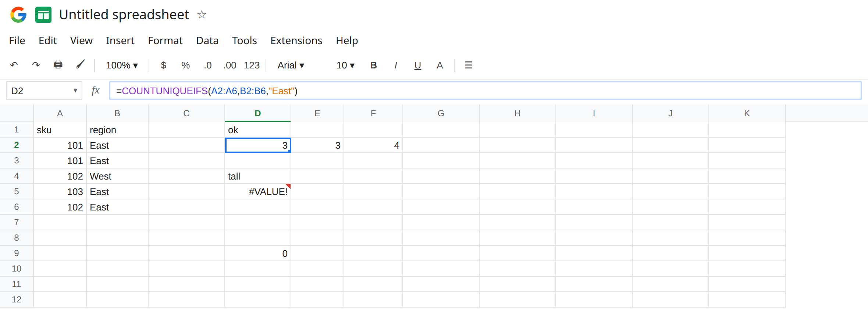Select cell containing 'tall'
The image size is (868, 312).
tap(257, 176)
